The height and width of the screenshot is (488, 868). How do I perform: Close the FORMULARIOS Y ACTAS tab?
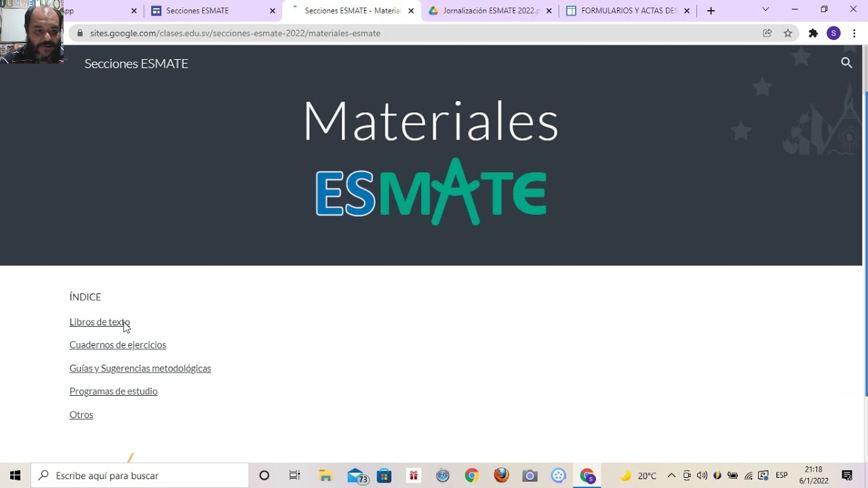687,11
